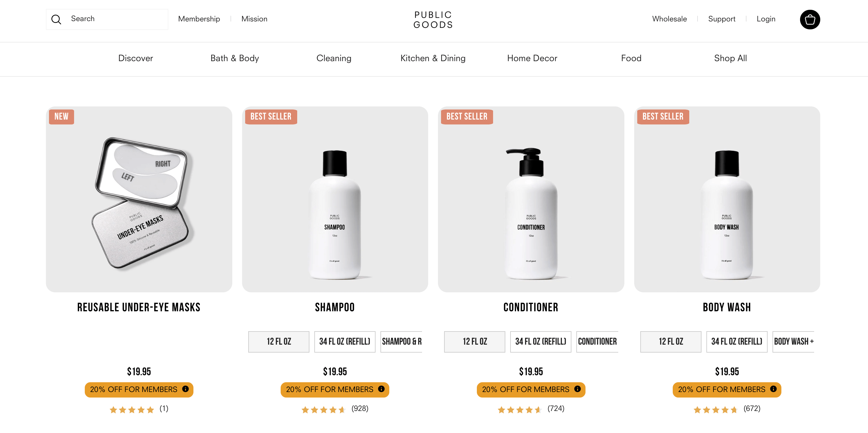Screen dimensions: 868x433
Task: Go to the Cleaning category
Action: tap(334, 58)
